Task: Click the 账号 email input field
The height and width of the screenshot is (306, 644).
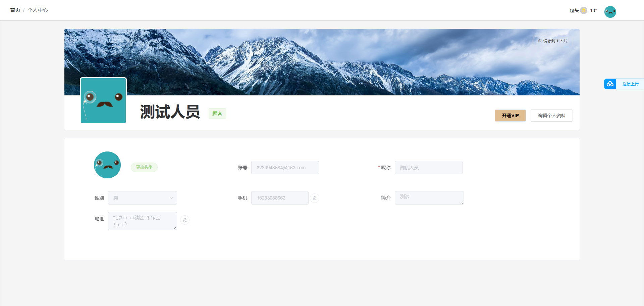Action: (x=285, y=168)
